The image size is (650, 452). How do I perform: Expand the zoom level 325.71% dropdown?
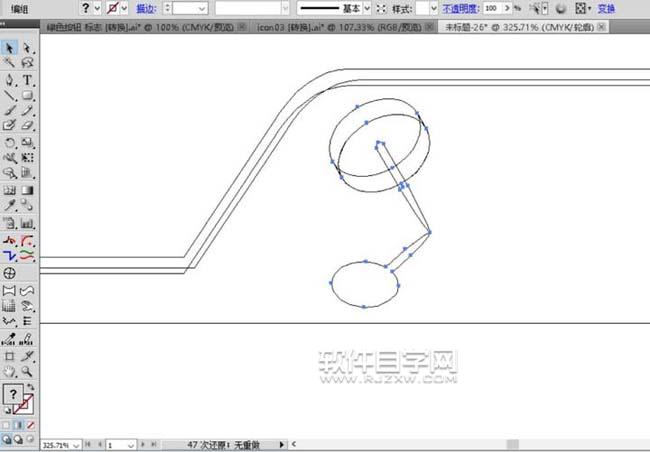click(x=76, y=445)
